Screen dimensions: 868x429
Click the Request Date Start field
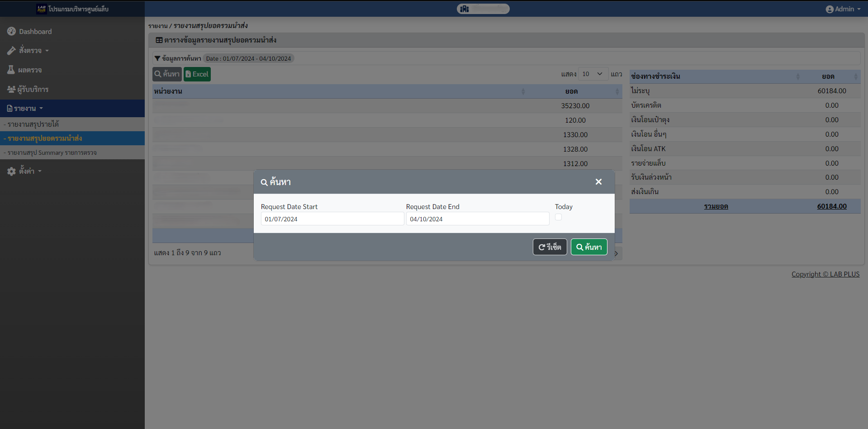pyautogui.click(x=332, y=219)
